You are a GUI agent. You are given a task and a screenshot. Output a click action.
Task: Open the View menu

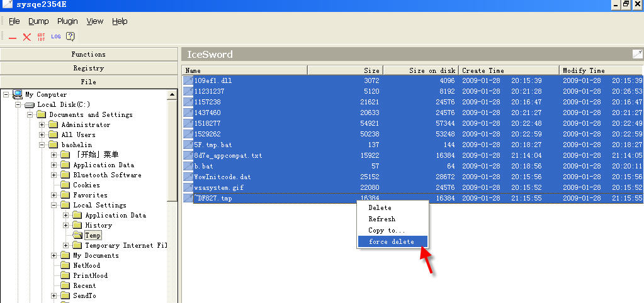tap(95, 21)
